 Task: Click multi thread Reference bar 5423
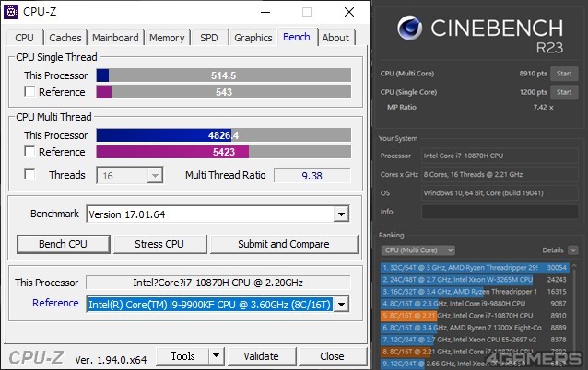click(224, 152)
